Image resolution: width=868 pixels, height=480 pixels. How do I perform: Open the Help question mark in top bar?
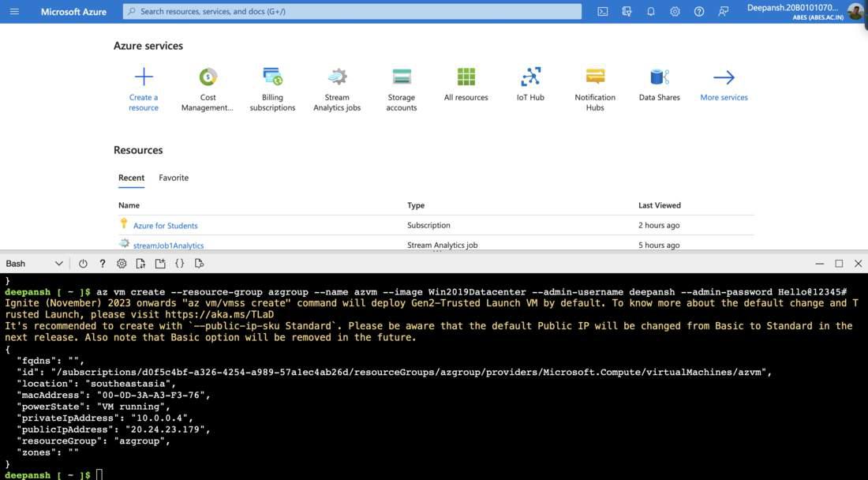pyautogui.click(x=699, y=11)
